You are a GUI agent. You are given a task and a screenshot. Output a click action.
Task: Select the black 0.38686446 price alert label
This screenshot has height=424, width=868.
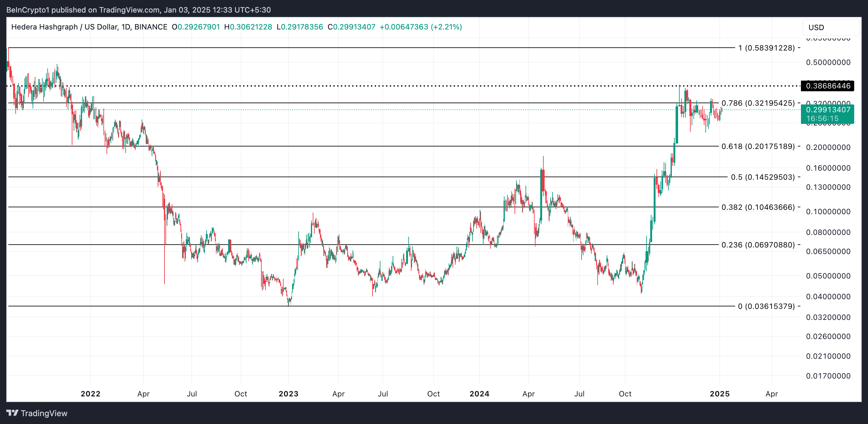(x=828, y=86)
